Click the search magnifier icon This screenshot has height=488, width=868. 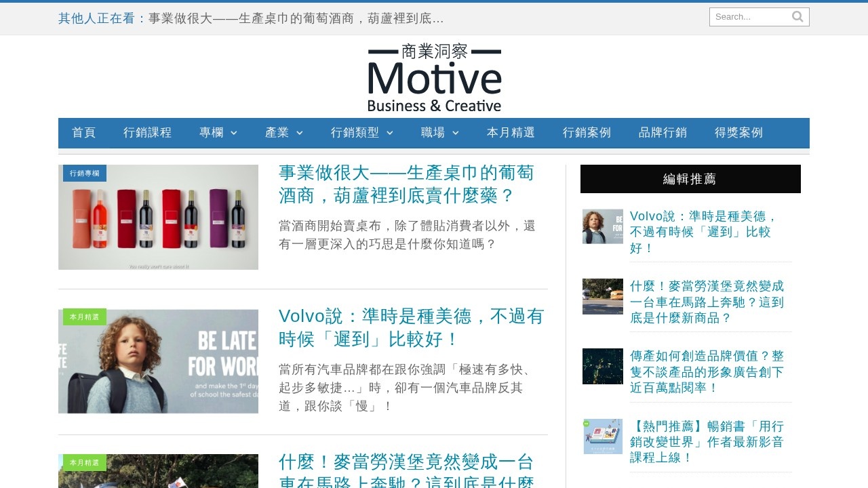797,16
